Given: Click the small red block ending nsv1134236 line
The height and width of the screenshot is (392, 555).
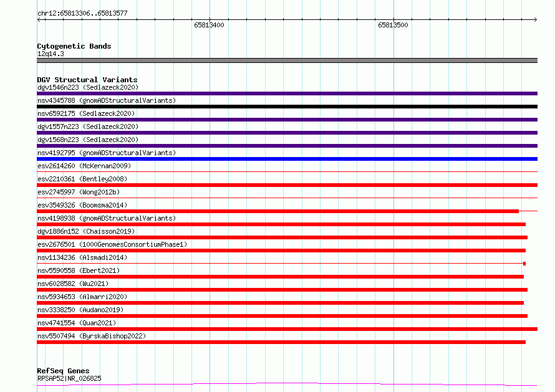Looking at the screenshot, I should [x=524, y=264].
